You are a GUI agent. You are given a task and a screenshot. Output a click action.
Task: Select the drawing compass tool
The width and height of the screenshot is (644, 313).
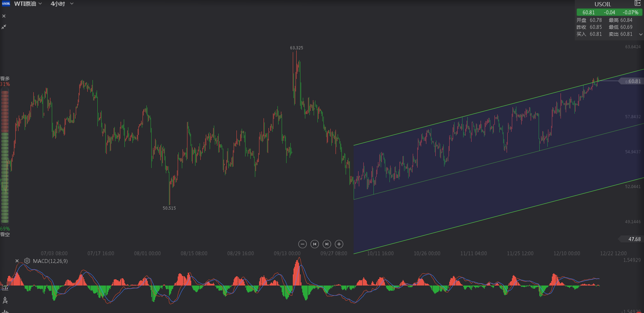tap(5, 300)
